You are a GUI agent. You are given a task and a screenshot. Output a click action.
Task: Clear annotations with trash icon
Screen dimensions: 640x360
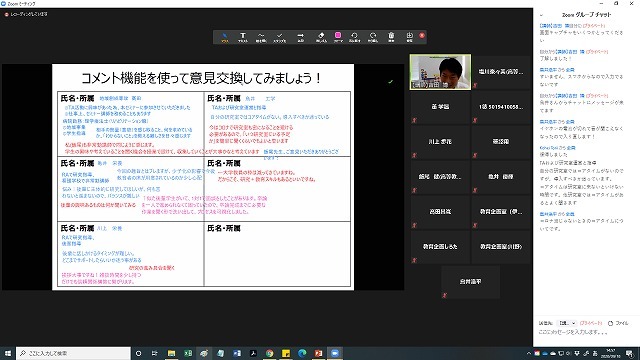pos(391,37)
